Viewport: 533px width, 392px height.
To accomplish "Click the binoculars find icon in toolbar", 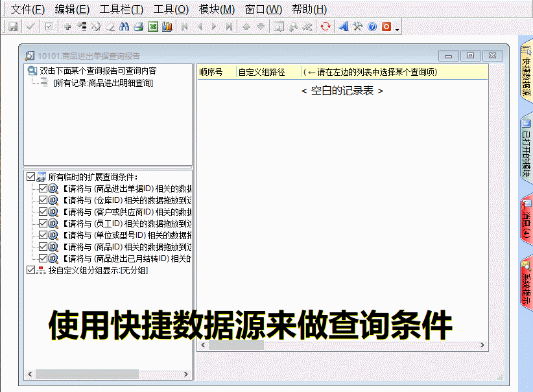I will pyautogui.click(x=124, y=27).
